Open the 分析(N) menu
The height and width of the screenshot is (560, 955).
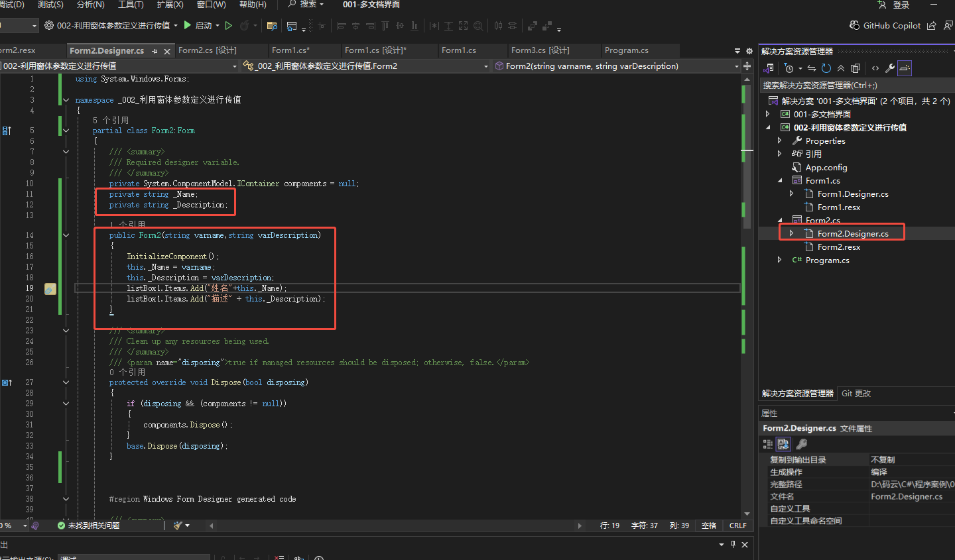(x=91, y=4)
